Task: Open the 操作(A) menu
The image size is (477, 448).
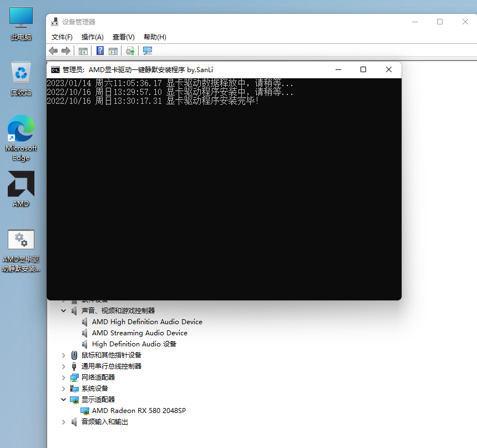Action: [92, 37]
